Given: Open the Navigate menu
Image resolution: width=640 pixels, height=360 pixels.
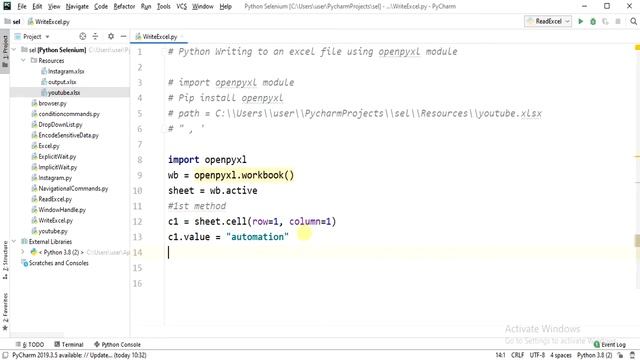Looking at the screenshot, I should point(77,7).
